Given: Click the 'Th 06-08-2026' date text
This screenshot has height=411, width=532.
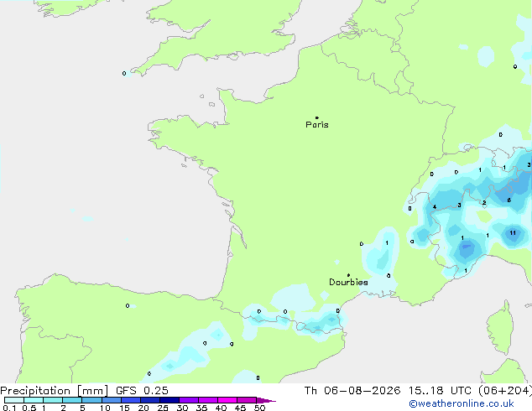Looking at the screenshot, I should tap(352, 391).
